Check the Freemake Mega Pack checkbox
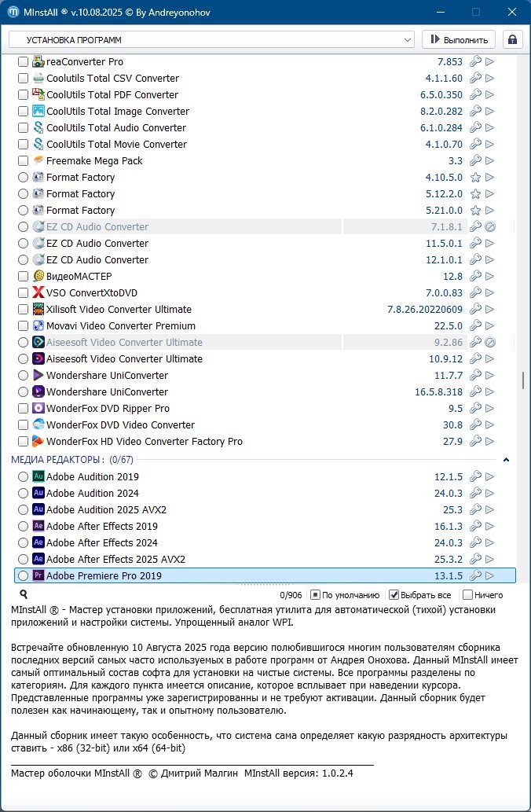The width and height of the screenshot is (531, 812). [23, 160]
